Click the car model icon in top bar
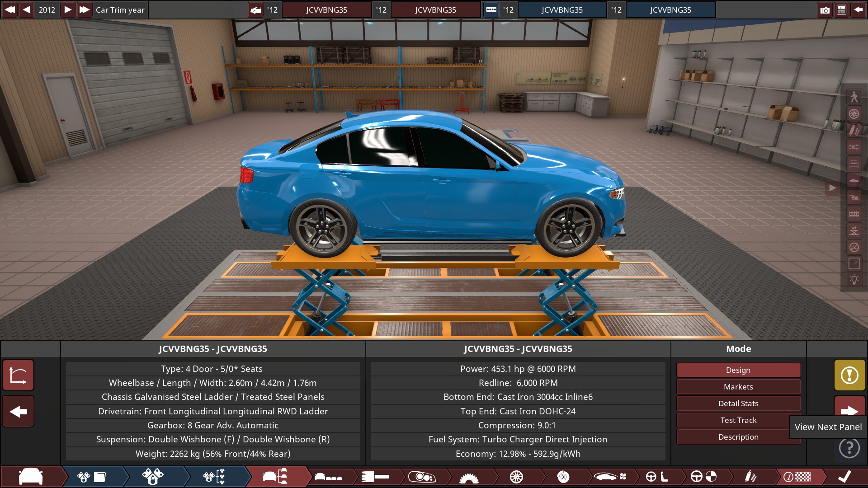 tap(256, 10)
